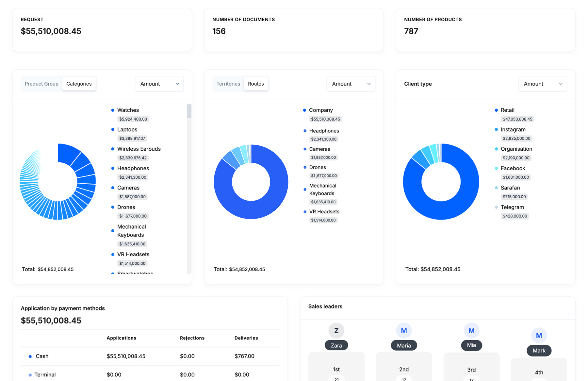
Task: Toggle Instagram series in Client type legend
Action: [513, 130]
